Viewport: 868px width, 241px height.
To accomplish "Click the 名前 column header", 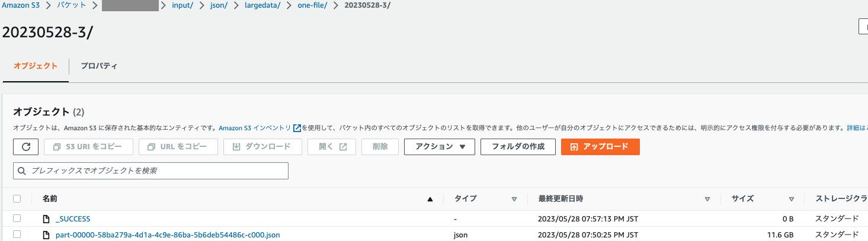I will point(50,199).
